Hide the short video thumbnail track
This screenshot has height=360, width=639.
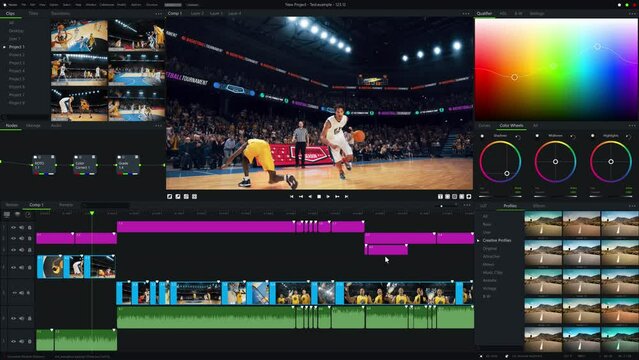13,267
